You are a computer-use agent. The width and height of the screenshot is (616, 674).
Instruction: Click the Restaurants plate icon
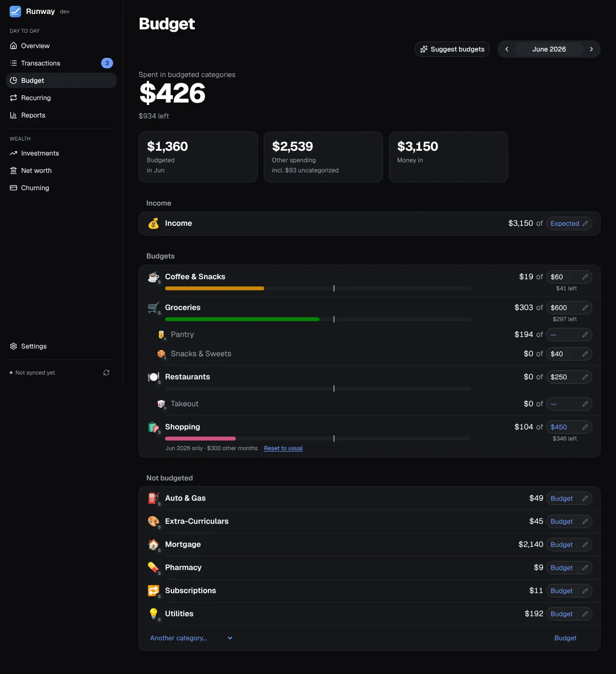pos(154,377)
